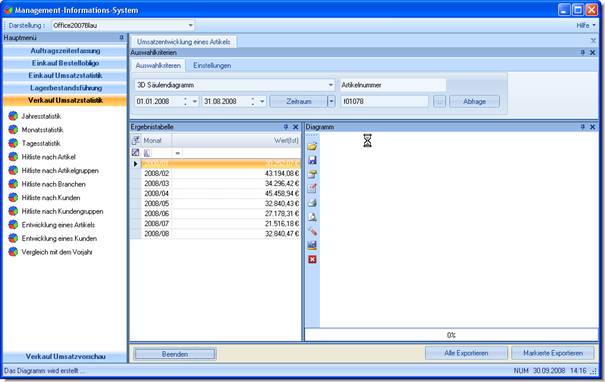Save chart using blue floppy icon
The width and height of the screenshot is (605, 382).
tap(312, 160)
